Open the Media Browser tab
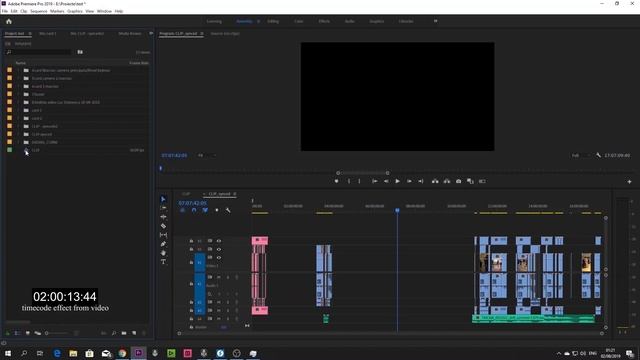The height and width of the screenshot is (360, 640). pyautogui.click(x=130, y=33)
